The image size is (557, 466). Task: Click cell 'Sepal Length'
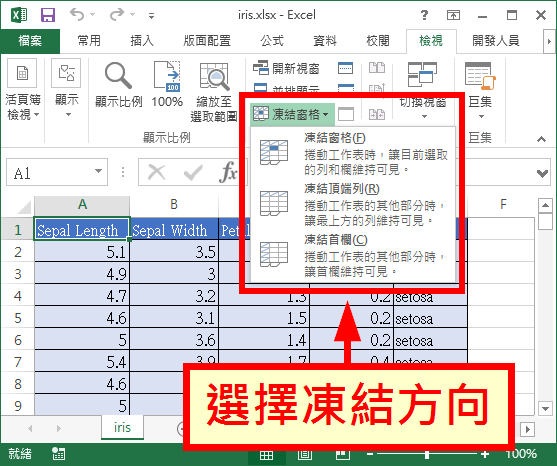(x=82, y=229)
